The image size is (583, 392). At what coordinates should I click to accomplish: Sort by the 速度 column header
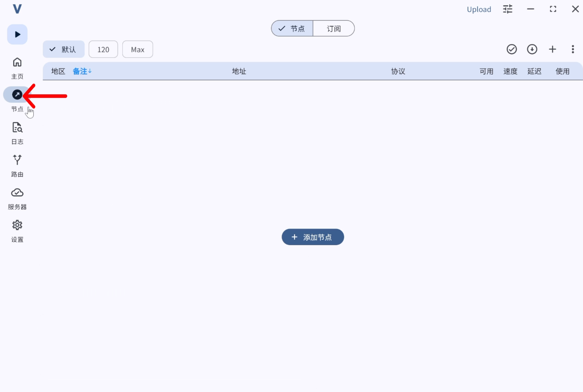point(510,71)
